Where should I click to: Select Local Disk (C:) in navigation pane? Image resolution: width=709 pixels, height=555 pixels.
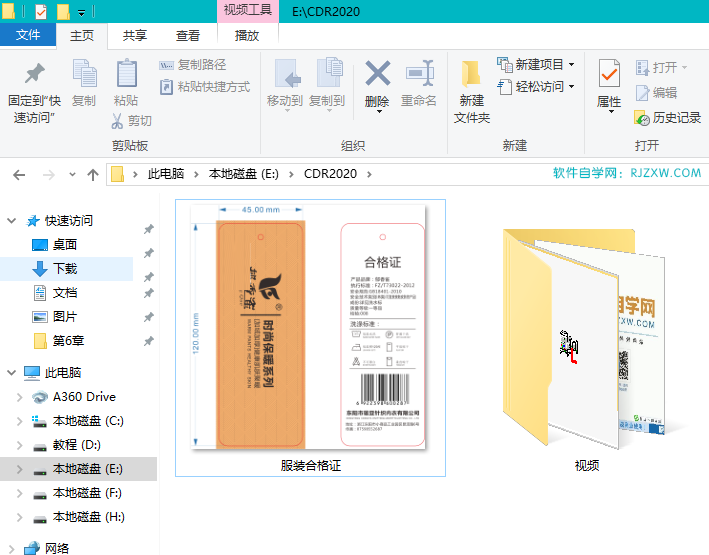point(78,421)
